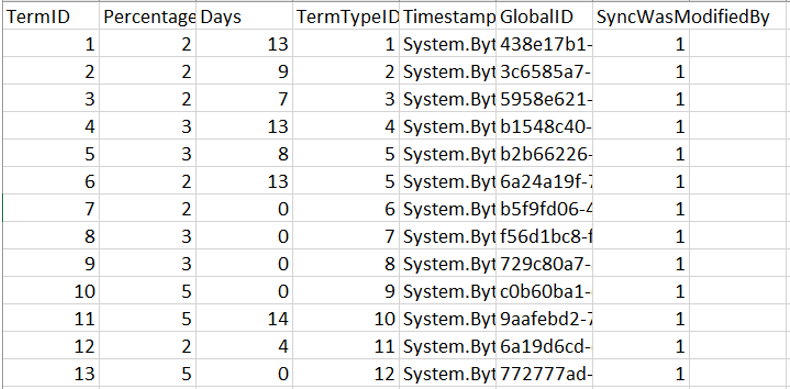Image resolution: width=790 pixels, height=389 pixels.
Task: Select GlobalID cell starting b2b66226
Action: pyautogui.click(x=544, y=154)
